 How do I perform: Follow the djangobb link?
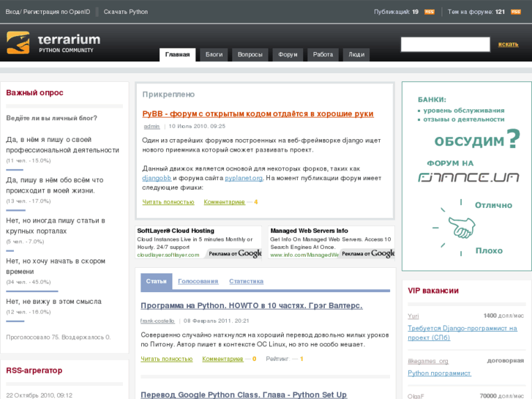point(157,178)
